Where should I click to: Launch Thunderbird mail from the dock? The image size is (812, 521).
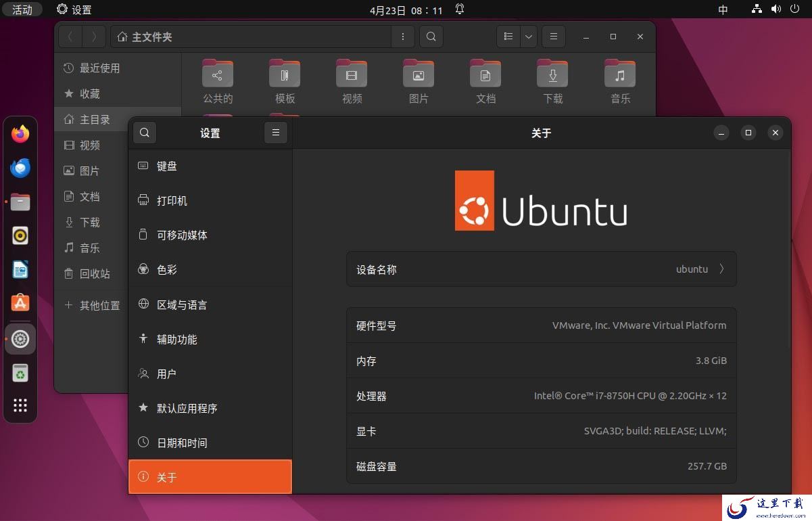20,168
